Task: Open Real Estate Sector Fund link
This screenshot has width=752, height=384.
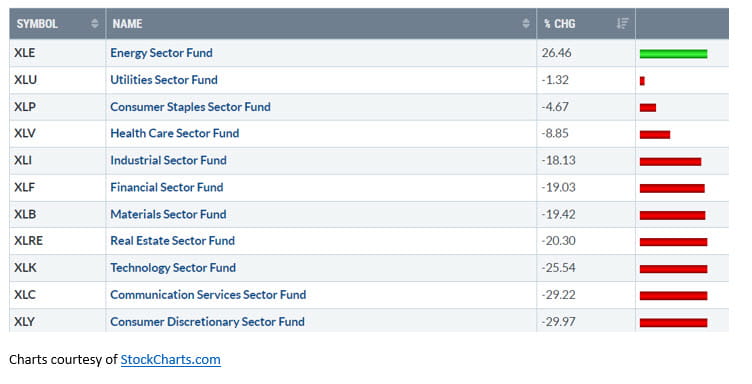Action: click(172, 241)
